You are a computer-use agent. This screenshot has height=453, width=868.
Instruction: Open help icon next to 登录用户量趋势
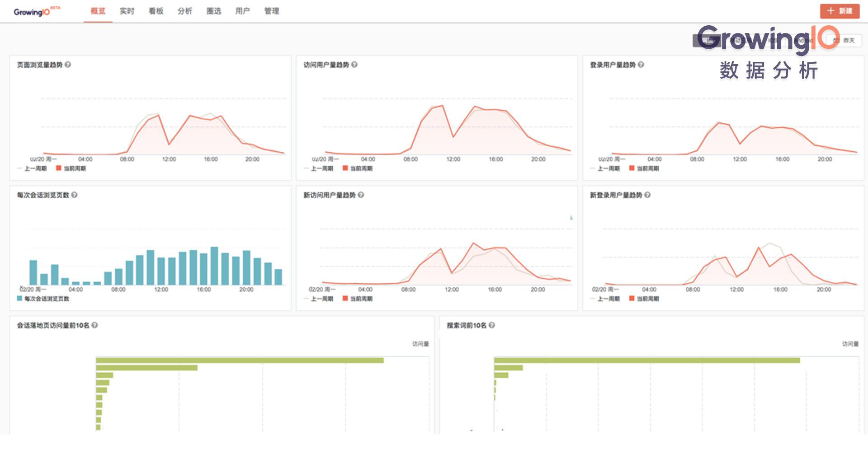(x=641, y=65)
